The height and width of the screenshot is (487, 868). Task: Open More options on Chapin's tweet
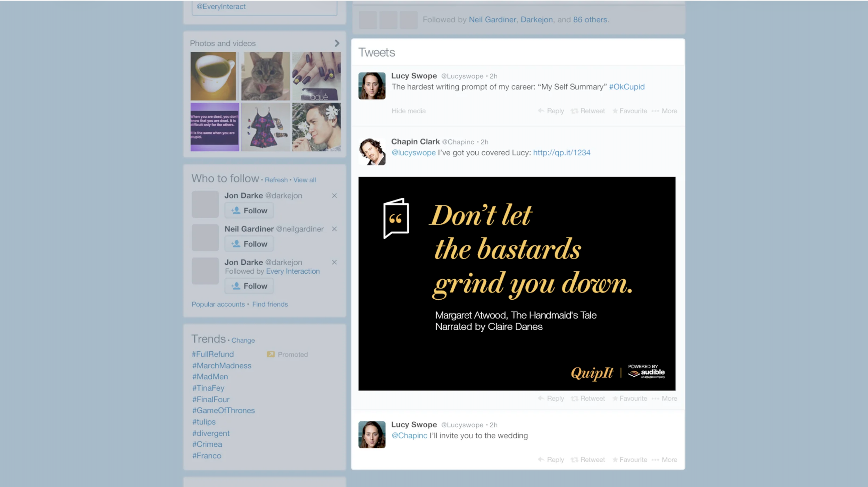pyautogui.click(x=665, y=399)
